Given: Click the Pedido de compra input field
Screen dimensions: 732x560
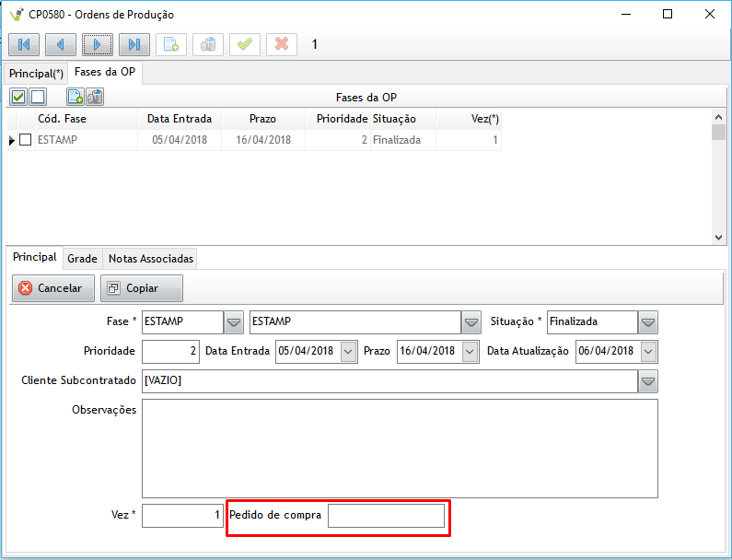Looking at the screenshot, I should [386, 516].
